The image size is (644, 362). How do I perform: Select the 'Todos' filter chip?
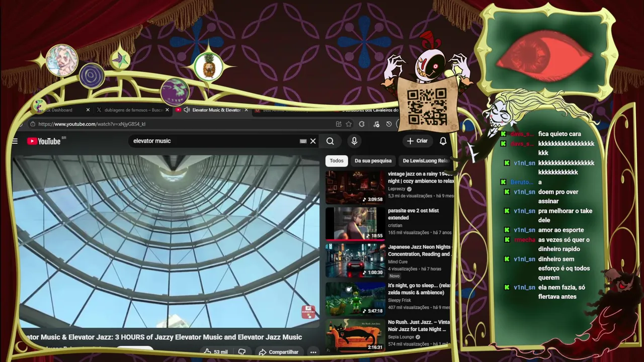pos(337,161)
